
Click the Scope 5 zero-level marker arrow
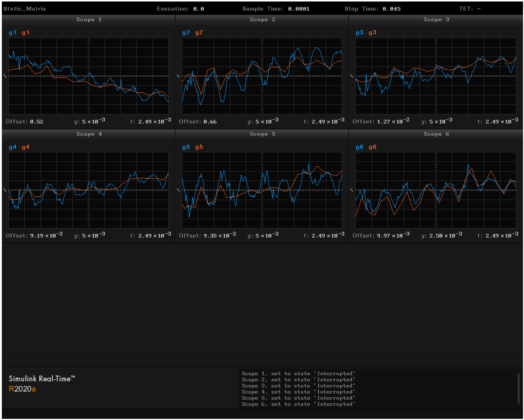[178, 190]
